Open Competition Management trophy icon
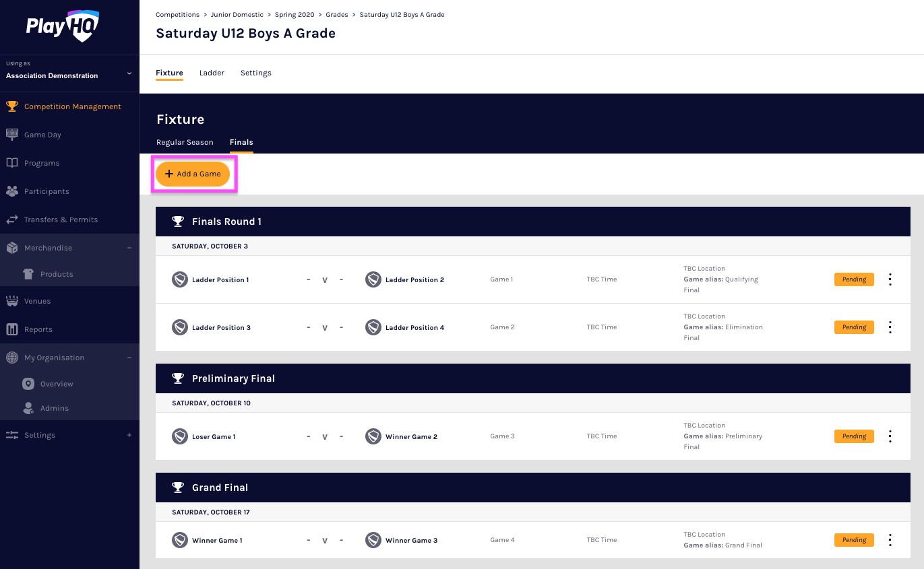924x569 pixels. (x=12, y=106)
